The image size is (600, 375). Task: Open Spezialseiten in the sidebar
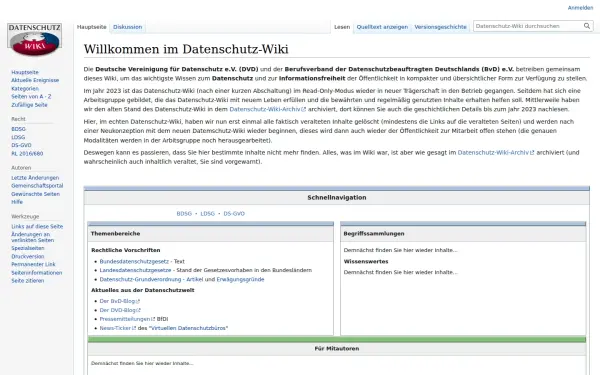[x=28, y=248]
